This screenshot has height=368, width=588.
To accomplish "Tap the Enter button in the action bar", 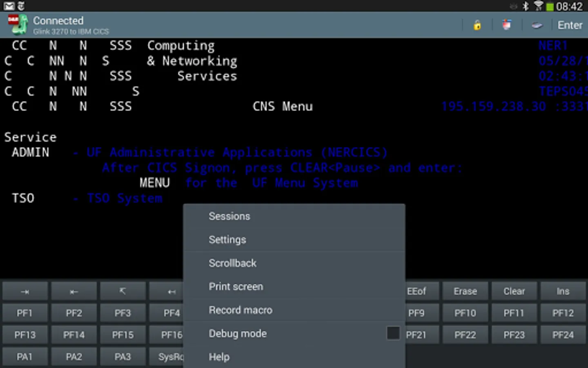I will pyautogui.click(x=570, y=25).
